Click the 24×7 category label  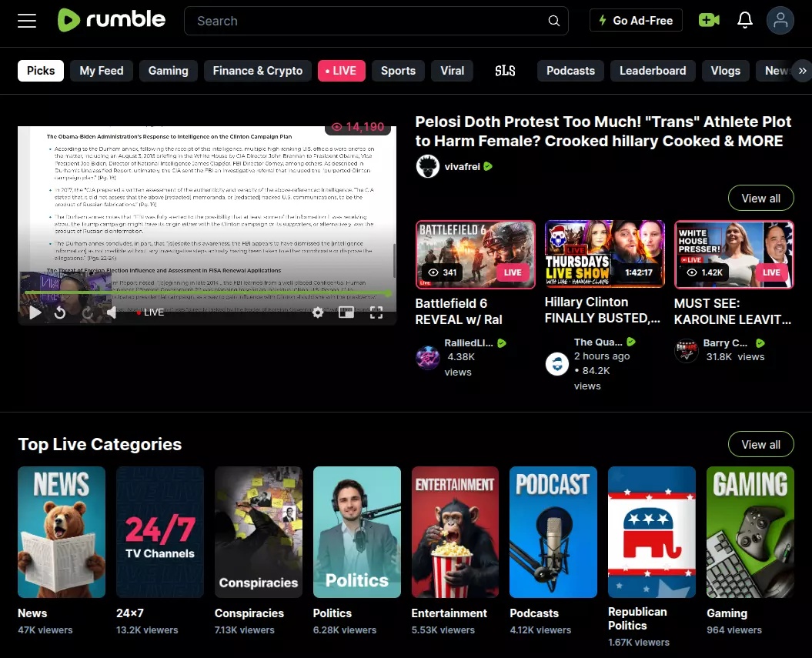point(130,613)
